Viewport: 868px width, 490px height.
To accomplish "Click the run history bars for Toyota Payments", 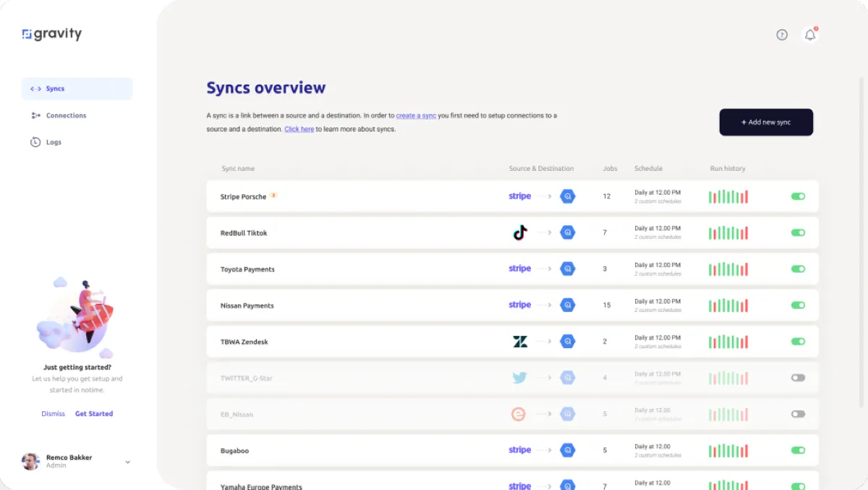I will point(728,269).
